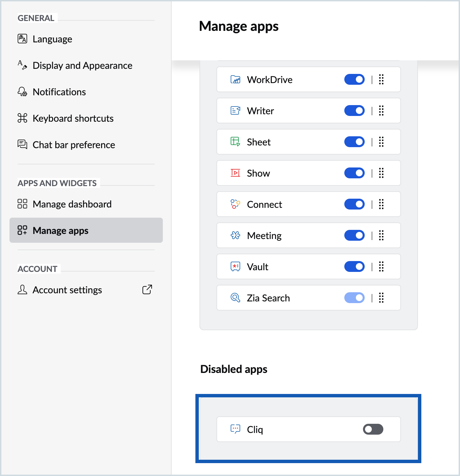Open Language settings
The image size is (460, 476).
[x=86, y=39]
